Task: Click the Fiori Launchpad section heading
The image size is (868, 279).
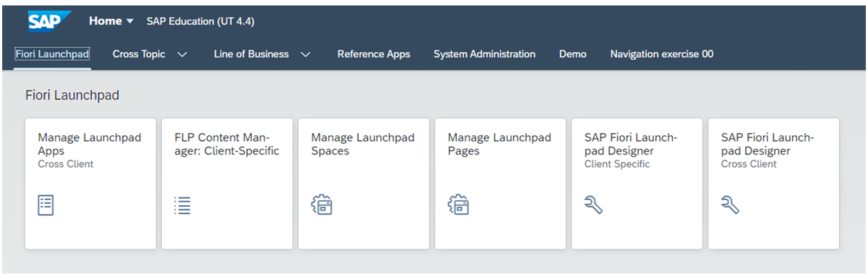Action: (x=72, y=95)
